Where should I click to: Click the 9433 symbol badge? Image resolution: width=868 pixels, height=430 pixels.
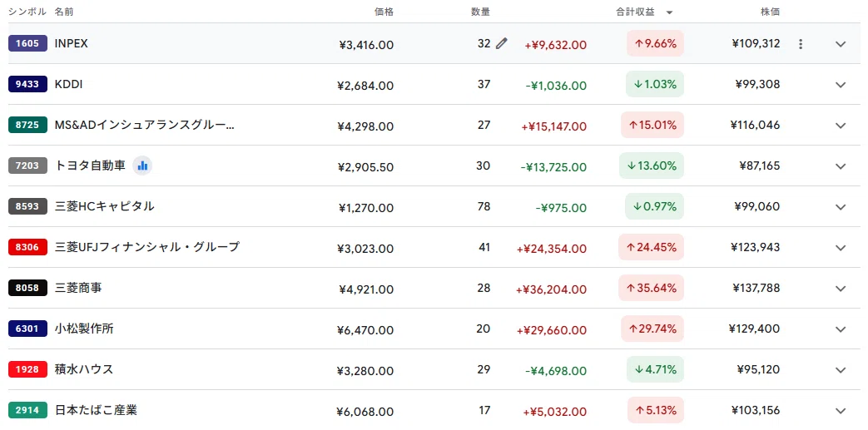click(27, 84)
